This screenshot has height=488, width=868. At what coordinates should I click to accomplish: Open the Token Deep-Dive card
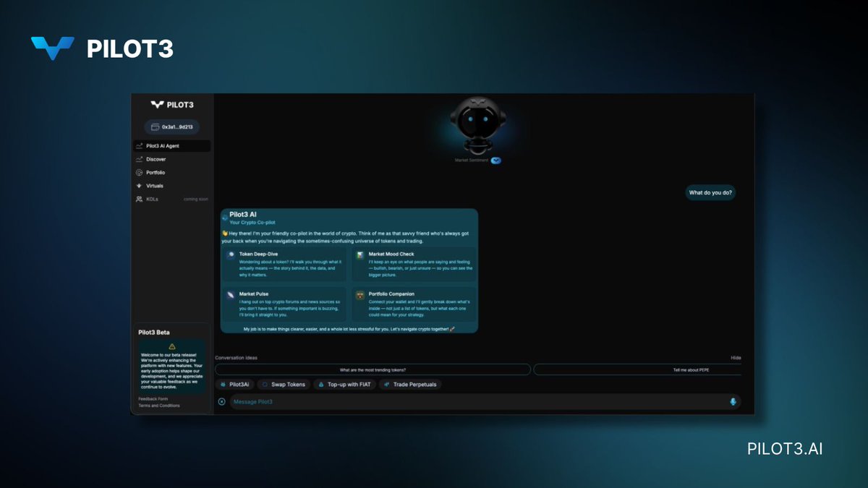pyautogui.click(x=285, y=265)
